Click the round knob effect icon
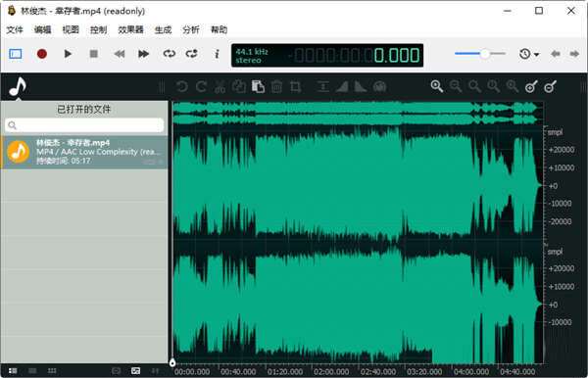Viewport: 588px width, 378px height. (x=380, y=87)
